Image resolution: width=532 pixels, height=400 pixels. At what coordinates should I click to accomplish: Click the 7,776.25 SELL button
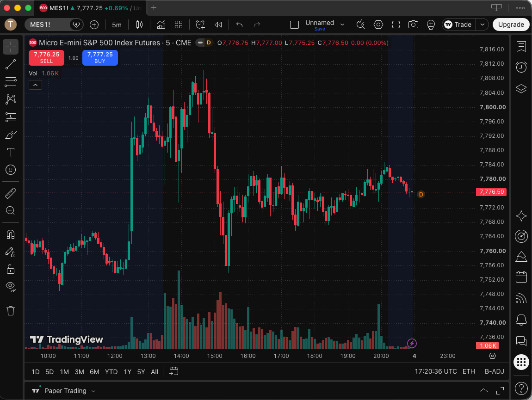(x=46, y=57)
